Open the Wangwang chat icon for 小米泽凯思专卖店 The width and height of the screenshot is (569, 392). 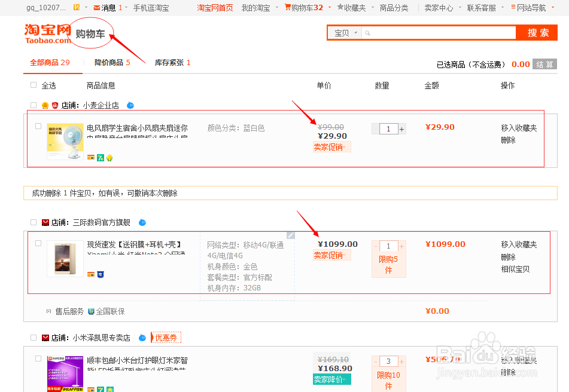point(142,338)
